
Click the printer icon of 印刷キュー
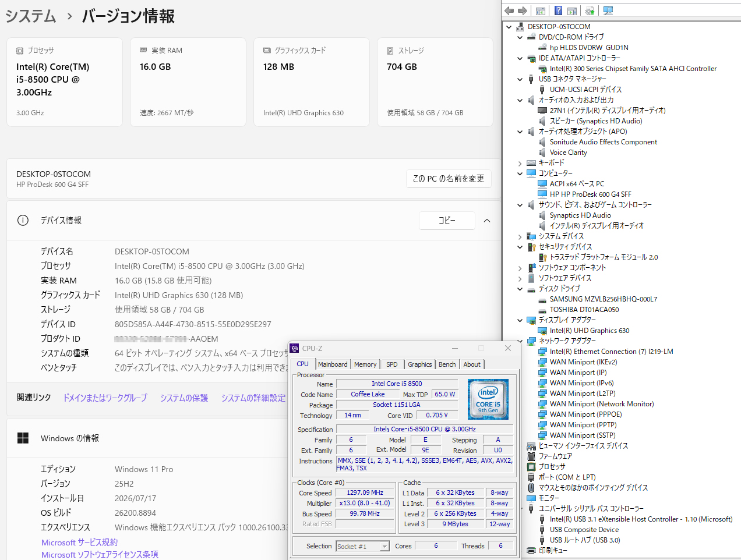click(x=531, y=550)
